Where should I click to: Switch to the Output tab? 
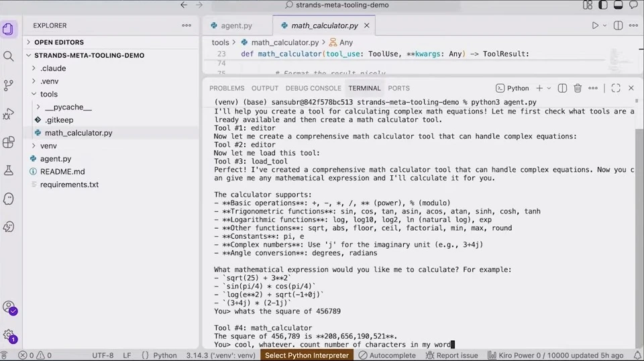coord(265,89)
